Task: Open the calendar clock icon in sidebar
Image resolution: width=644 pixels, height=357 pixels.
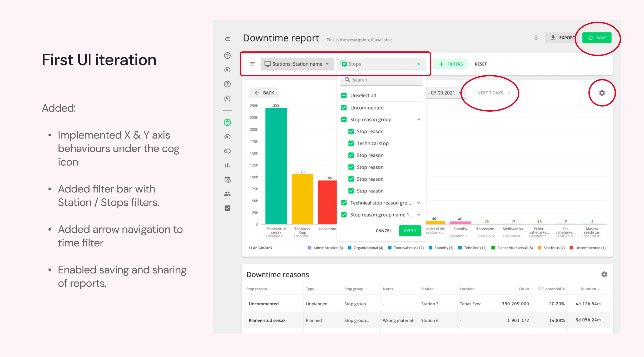Action: 227,180
